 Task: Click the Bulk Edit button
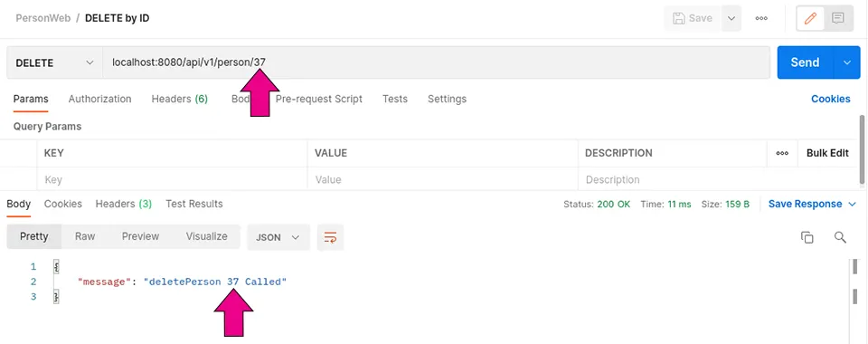pyautogui.click(x=827, y=154)
